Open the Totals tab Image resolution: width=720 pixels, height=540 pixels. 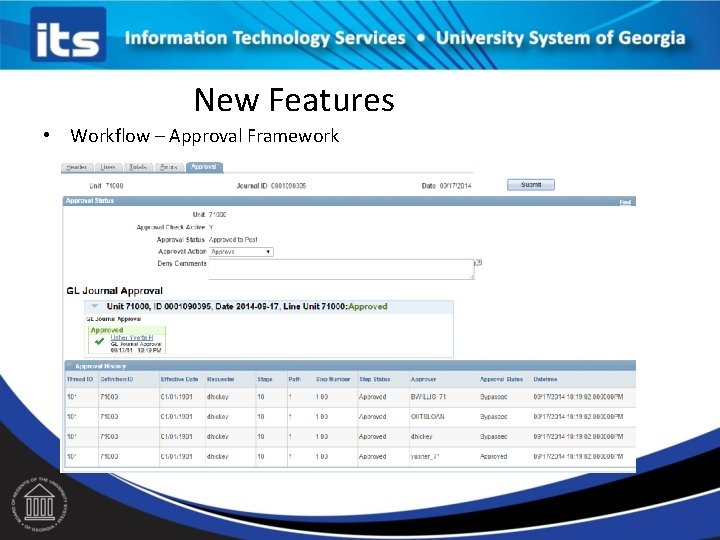(138, 167)
